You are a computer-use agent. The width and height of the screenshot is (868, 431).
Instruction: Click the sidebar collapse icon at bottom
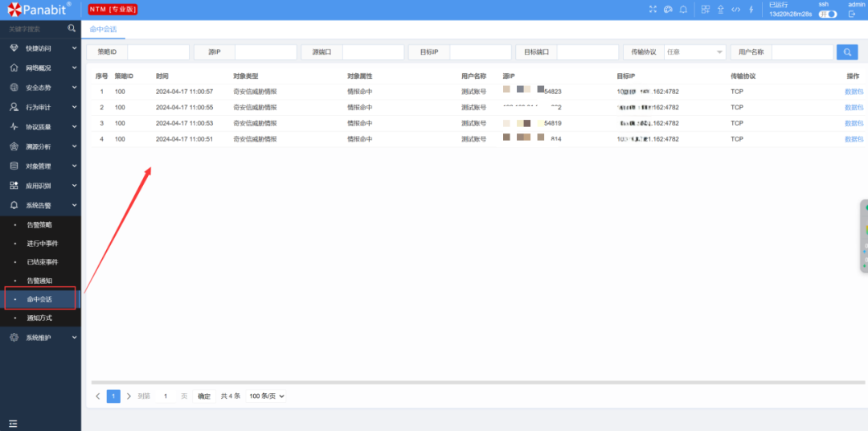14,424
